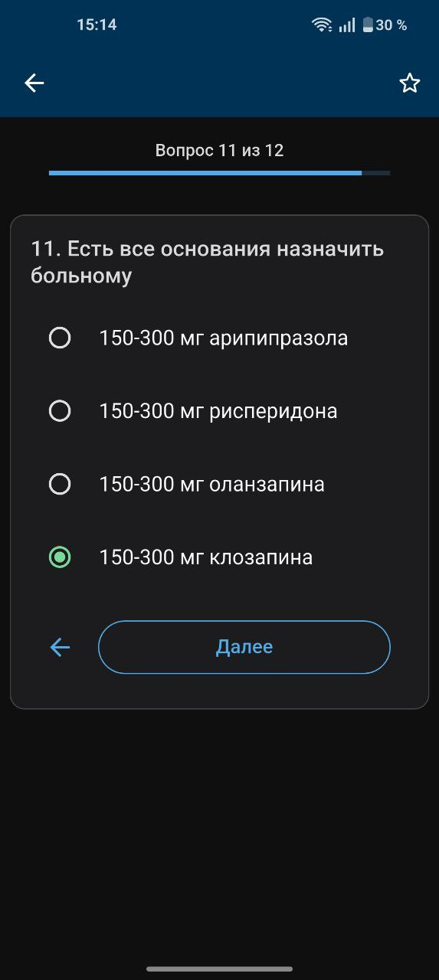Go to the previous question with the blue arrow
This screenshot has width=439, height=980.
tap(60, 648)
